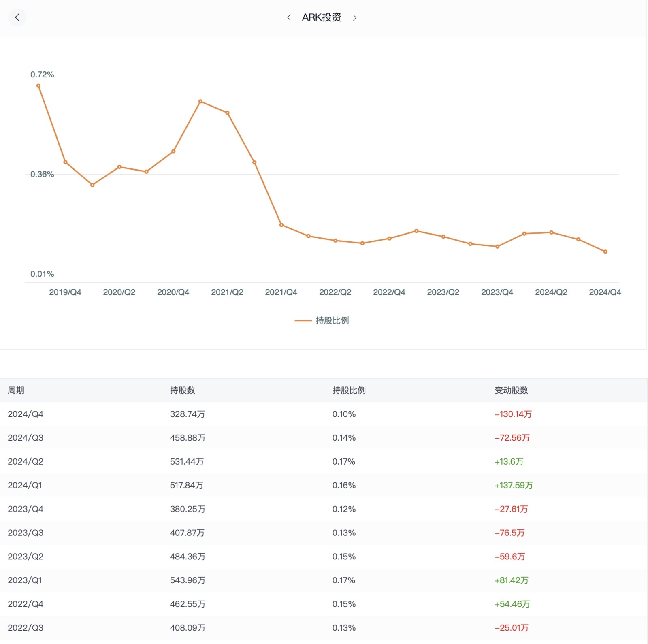Select the 2024/Q1 table row period

tap(25, 485)
